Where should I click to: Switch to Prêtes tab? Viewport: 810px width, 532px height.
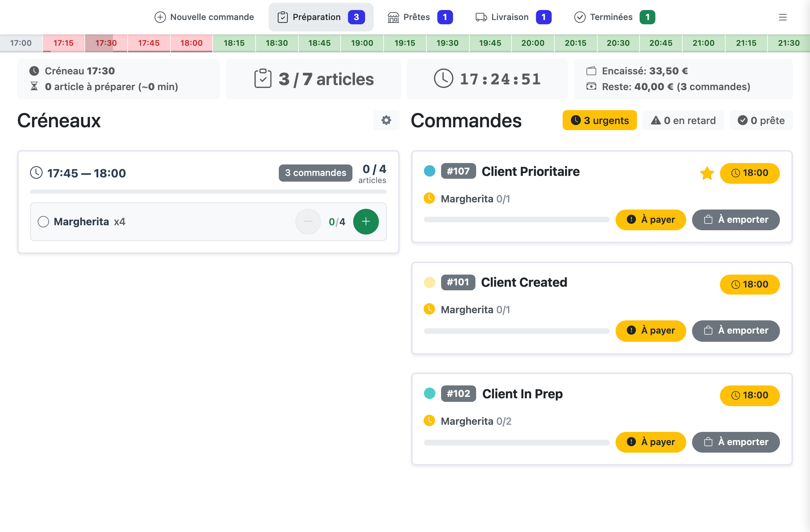pyautogui.click(x=420, y=17)
